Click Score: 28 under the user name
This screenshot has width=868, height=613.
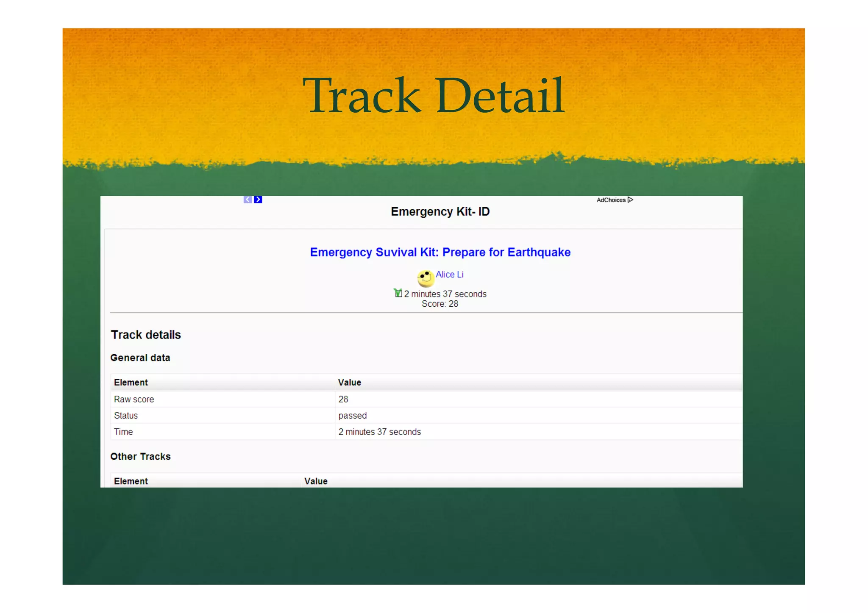pos(440,304)
